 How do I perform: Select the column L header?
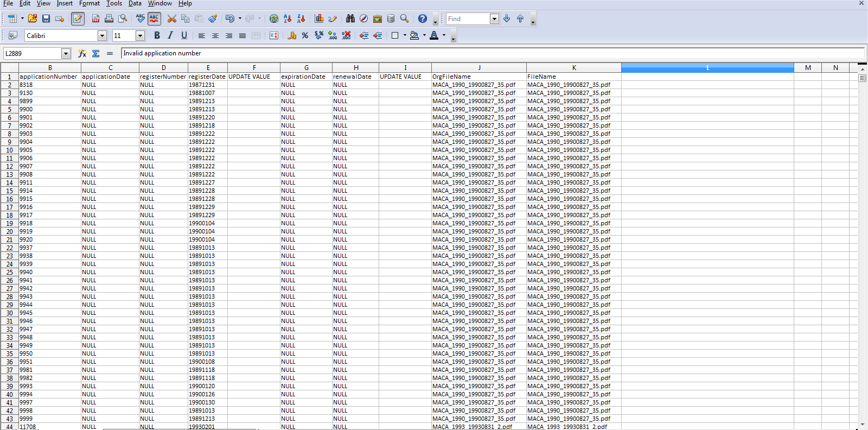click(x=707, y=68)
